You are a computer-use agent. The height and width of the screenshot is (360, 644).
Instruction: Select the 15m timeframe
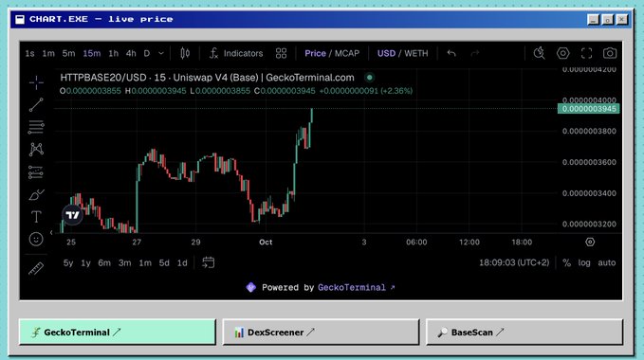point(92,53)
